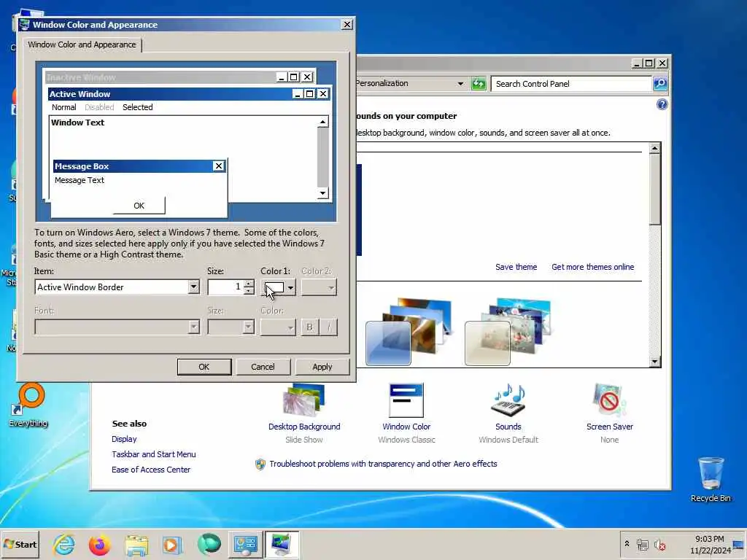
Task: Open the Desktop Background slide show icon
Action: pos(304,400)
